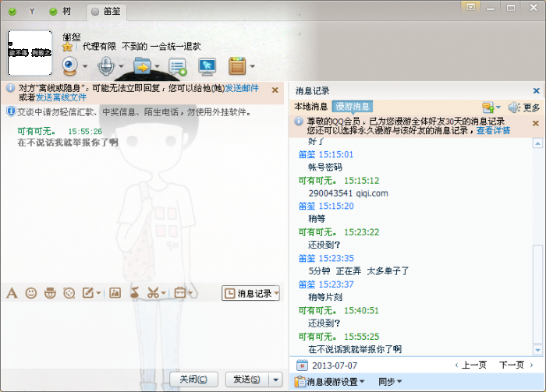This screenshot has width=546, height=392.
Task: Go to 下一页 in message history
Action: (x=516, y=365)
